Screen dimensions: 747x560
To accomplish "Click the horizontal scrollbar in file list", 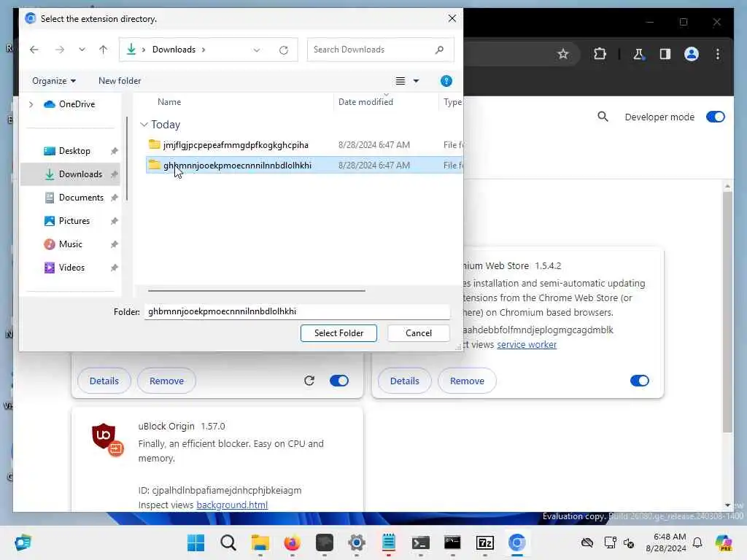I will pyautogui.click(x=256, y=290).
